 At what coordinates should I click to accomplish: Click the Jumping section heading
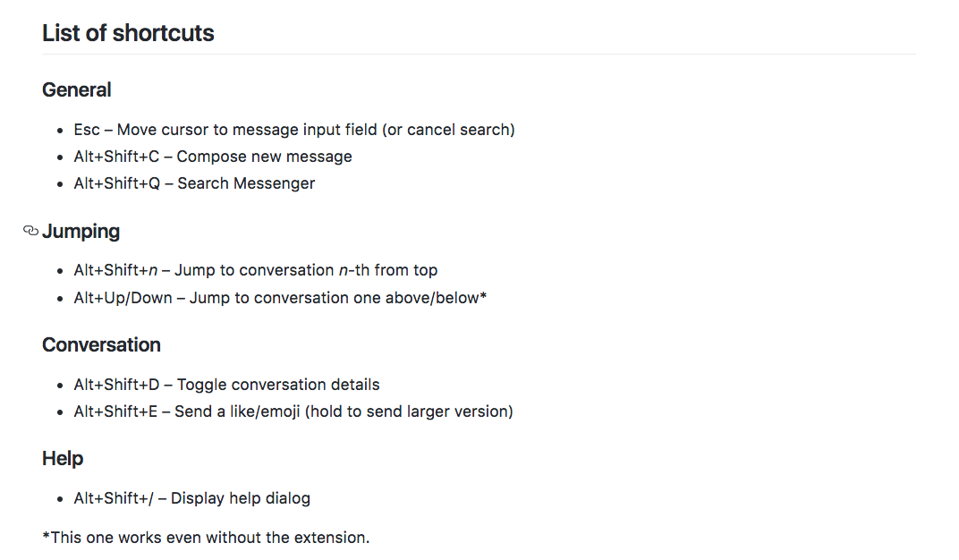coord(81,232)
